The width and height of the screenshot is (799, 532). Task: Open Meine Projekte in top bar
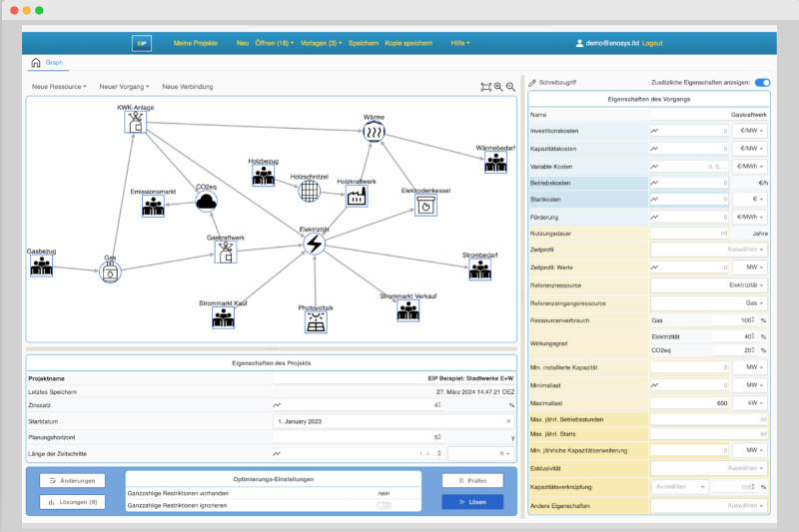pyautogui.click(x=195, y=43)
